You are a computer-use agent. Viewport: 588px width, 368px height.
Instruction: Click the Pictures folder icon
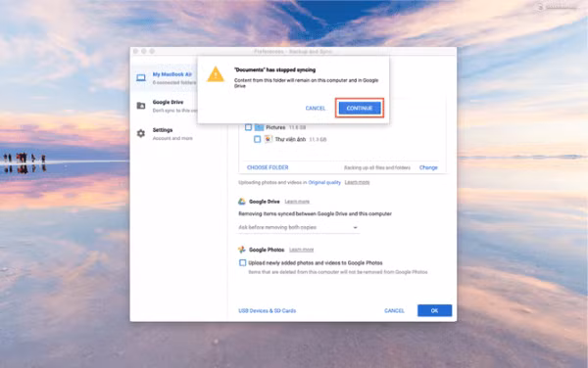click(x=259, y=127)
